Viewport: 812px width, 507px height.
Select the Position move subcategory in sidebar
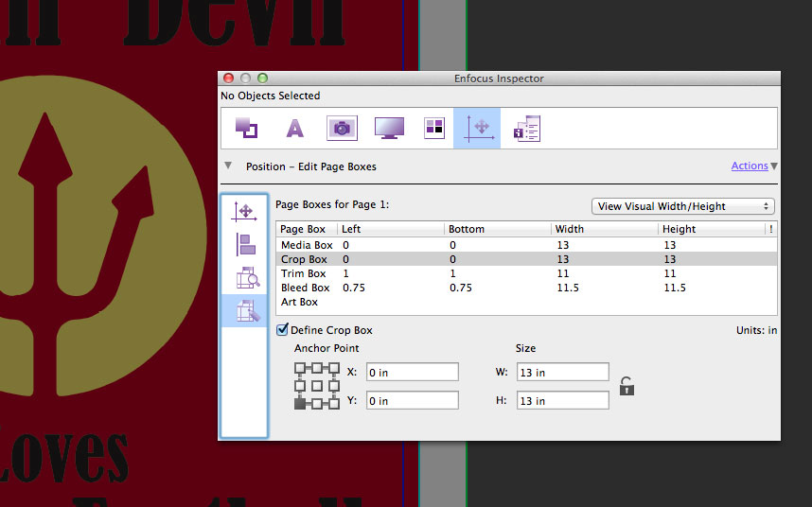coord(244,212)
